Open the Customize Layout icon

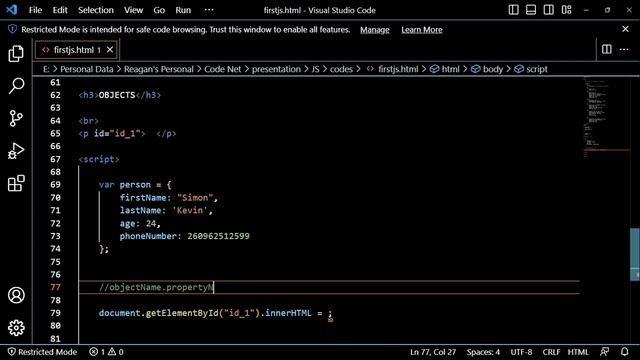(x=567, y=10)
